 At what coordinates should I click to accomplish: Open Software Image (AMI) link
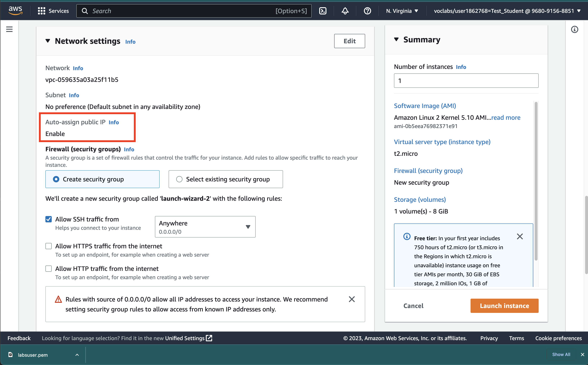pos(425,106)
